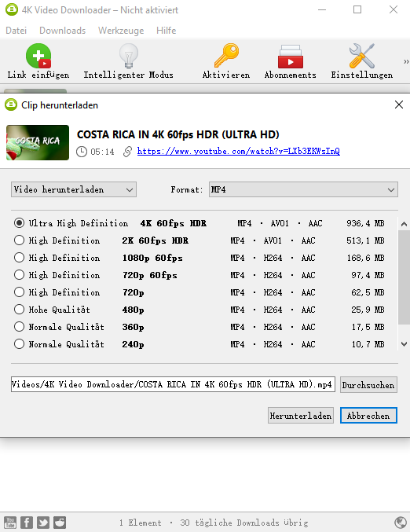Viewport: 410px width, 532px height.
Task: Enable Intelligenter Modus lightbulb icon
Action: [129, 57]
